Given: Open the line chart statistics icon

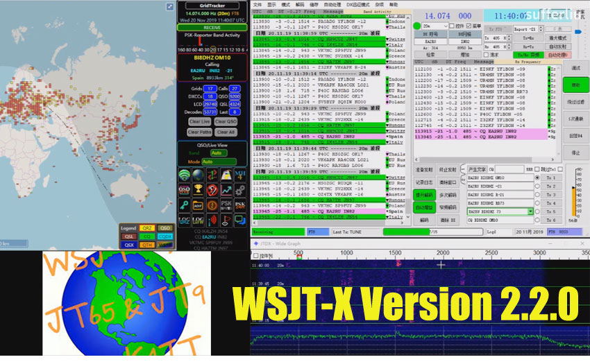Looking at the screenshot, I should point(226,190).
